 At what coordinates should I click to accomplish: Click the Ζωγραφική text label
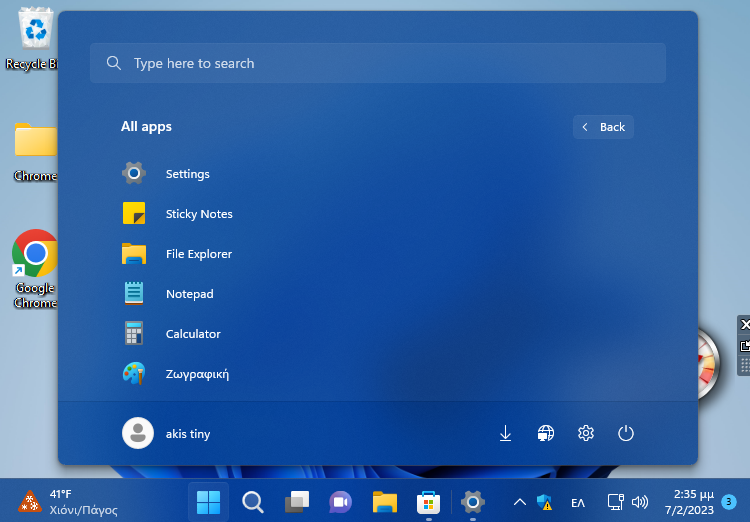[197, 374]
